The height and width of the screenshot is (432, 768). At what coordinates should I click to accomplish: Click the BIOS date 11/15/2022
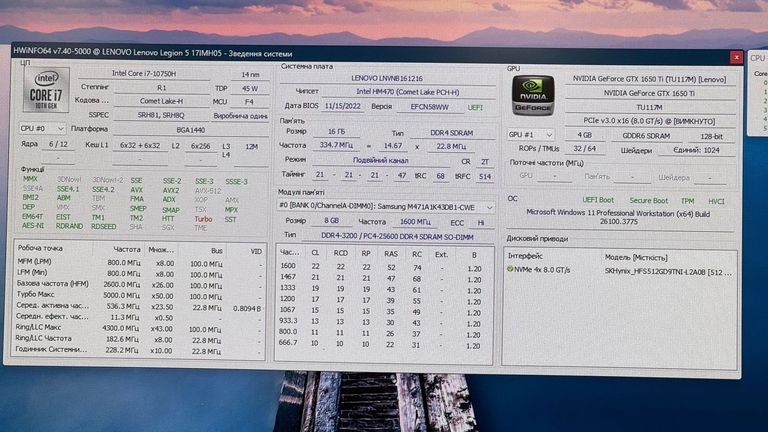[342, 106]
